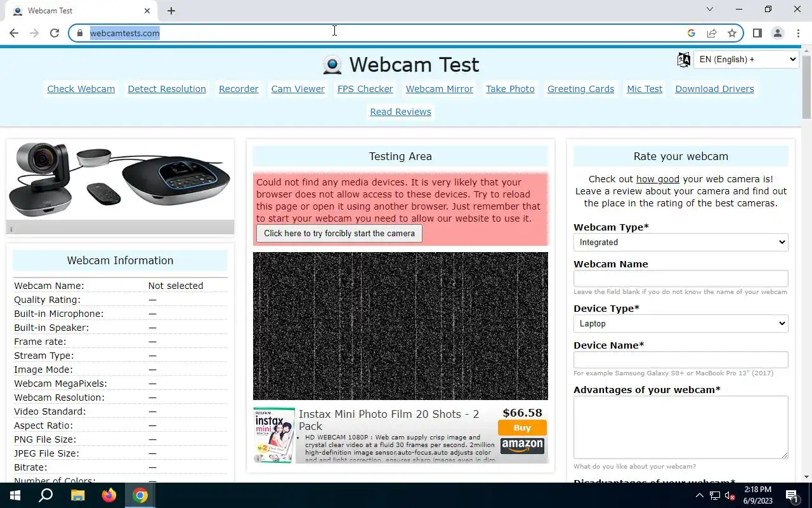The image size is (812, 508).
Task: Share this page icon
Action: (x=712, y=33)
